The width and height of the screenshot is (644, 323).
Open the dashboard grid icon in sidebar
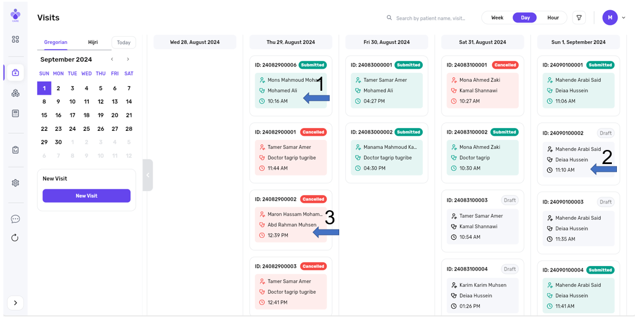point(15,39)
